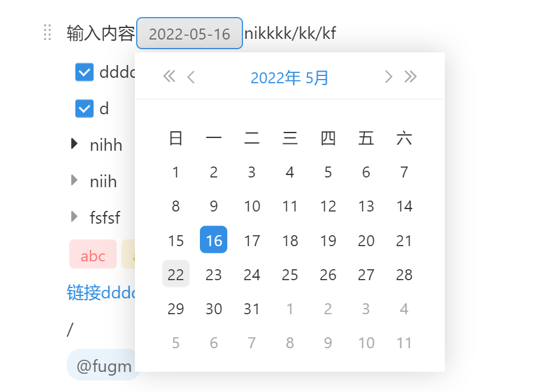Uncheck the d checkbox
556x392 pixels.
[x=84, y=108]
